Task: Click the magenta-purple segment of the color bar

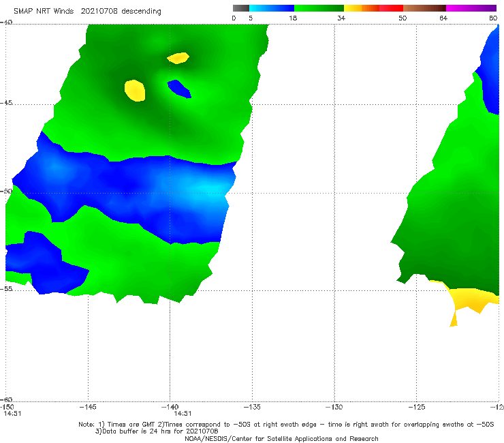Action: pyautogui.click(x=471, y=8)
